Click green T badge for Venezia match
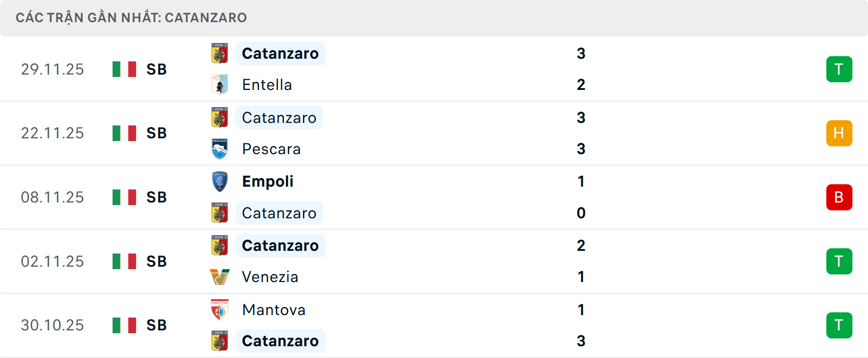 click(839, 261)
